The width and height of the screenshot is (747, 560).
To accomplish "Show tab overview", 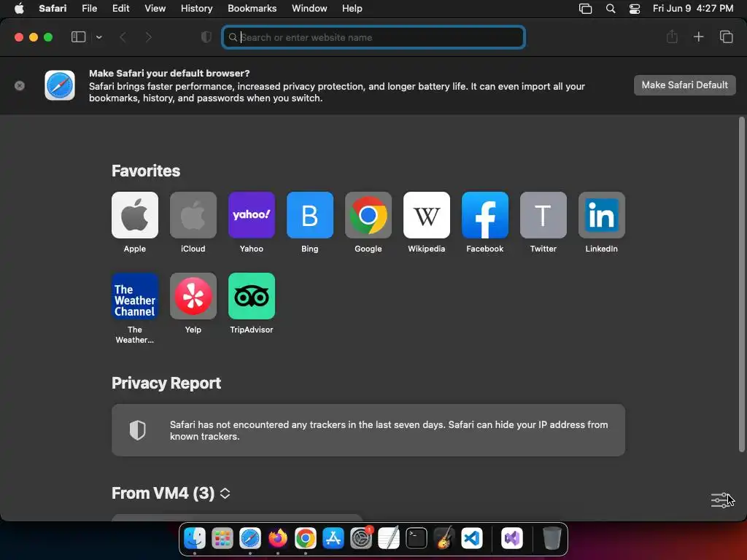I will (x=726, y=36).
